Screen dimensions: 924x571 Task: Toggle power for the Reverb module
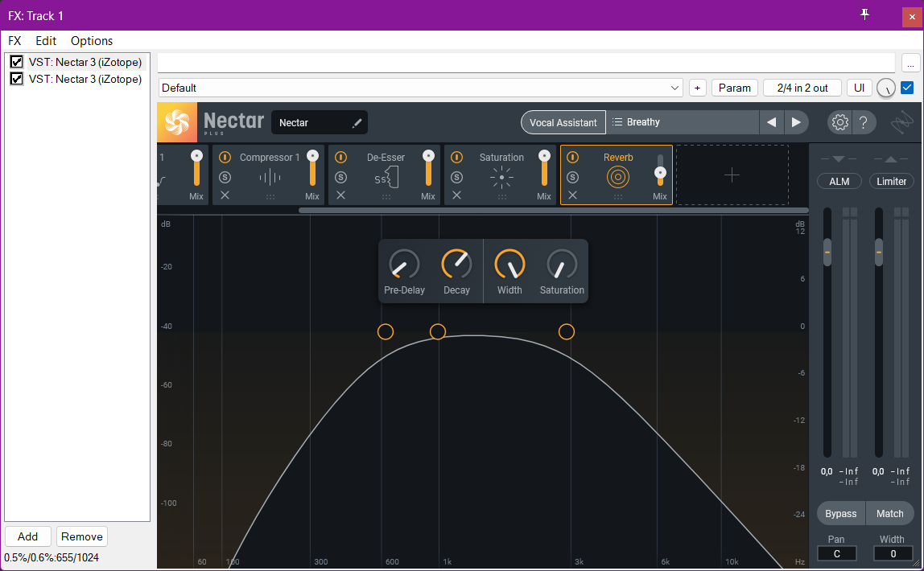(572, 158)
